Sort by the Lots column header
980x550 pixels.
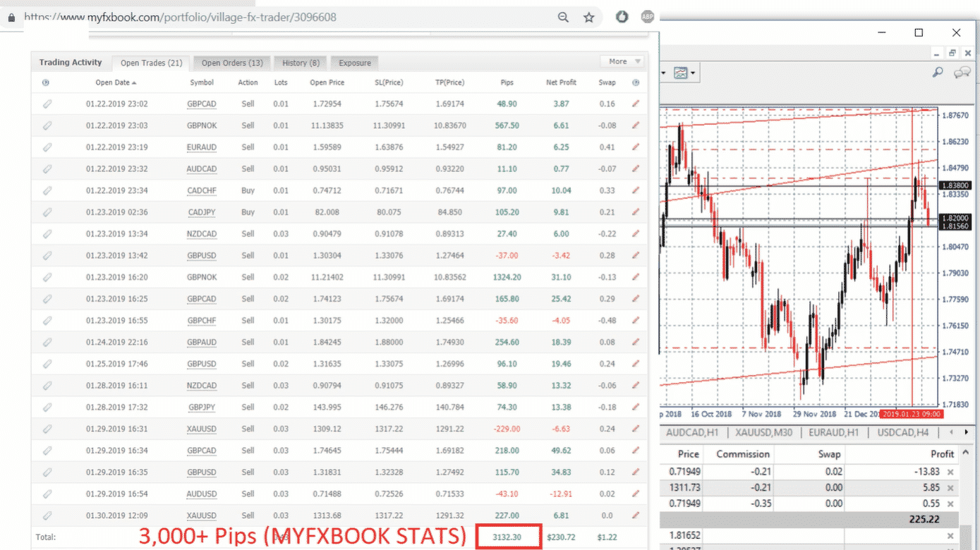(x=281, y=82)
